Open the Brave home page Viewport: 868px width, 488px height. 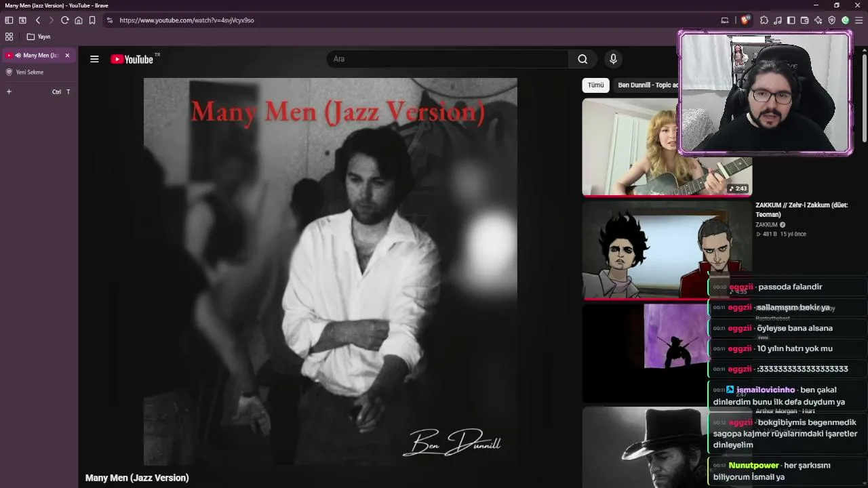pyautogui.click(x=79, y=20)
